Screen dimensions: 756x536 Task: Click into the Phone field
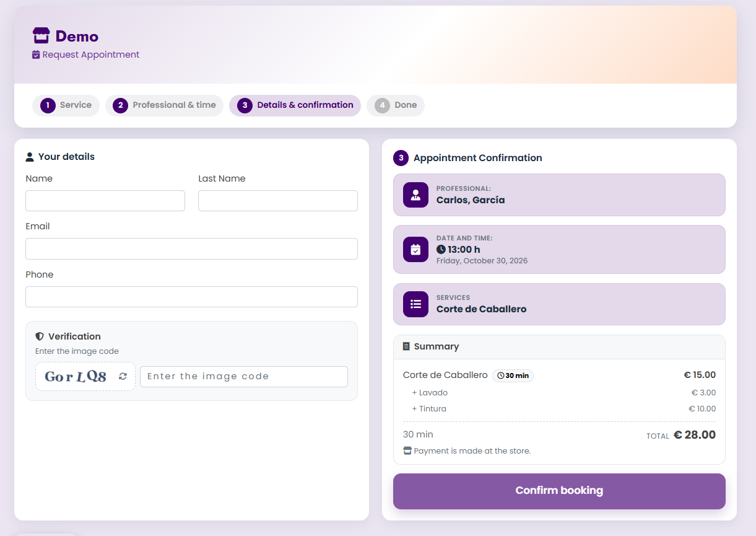[191, 297]
